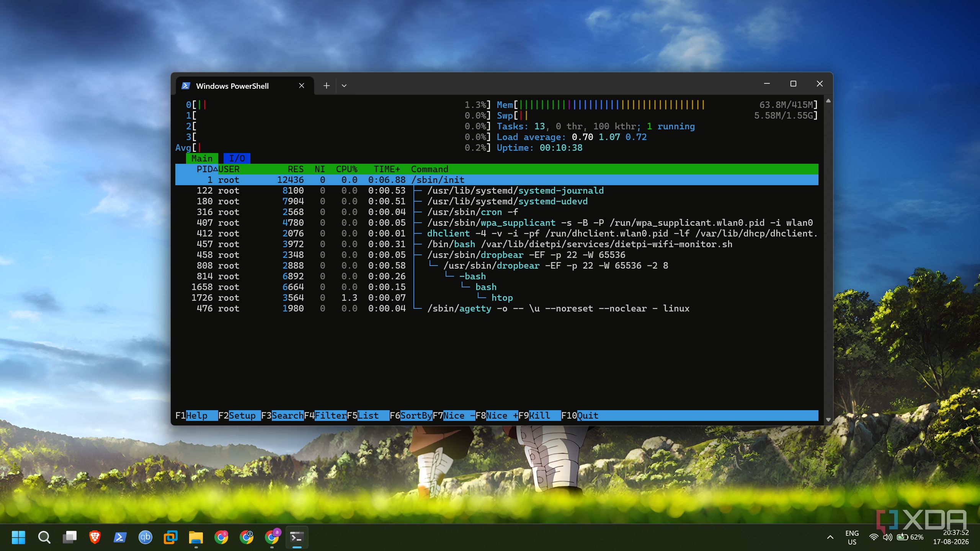
Task: Select the /sbin/init process row
Action: point(497,180)
